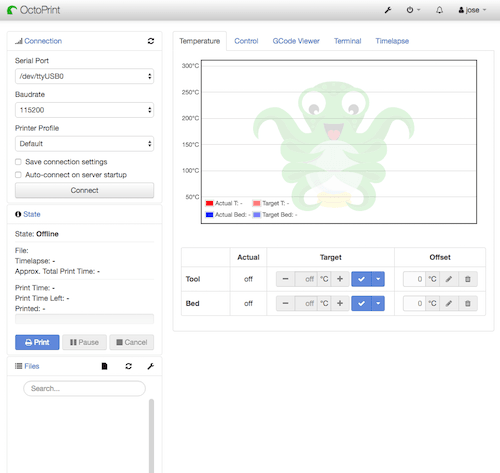
Task: Click the notifications bell icon
Action: [440, 10]
